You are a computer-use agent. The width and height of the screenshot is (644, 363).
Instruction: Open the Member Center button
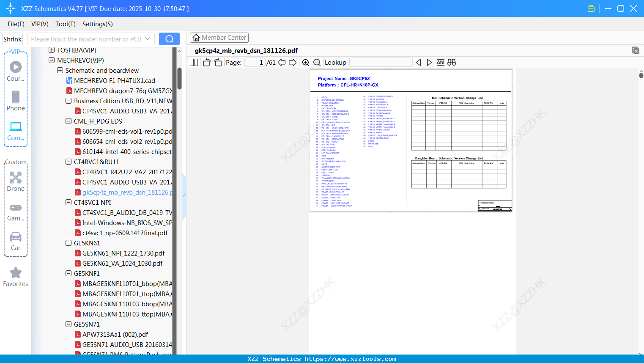[x=219, y=38]
